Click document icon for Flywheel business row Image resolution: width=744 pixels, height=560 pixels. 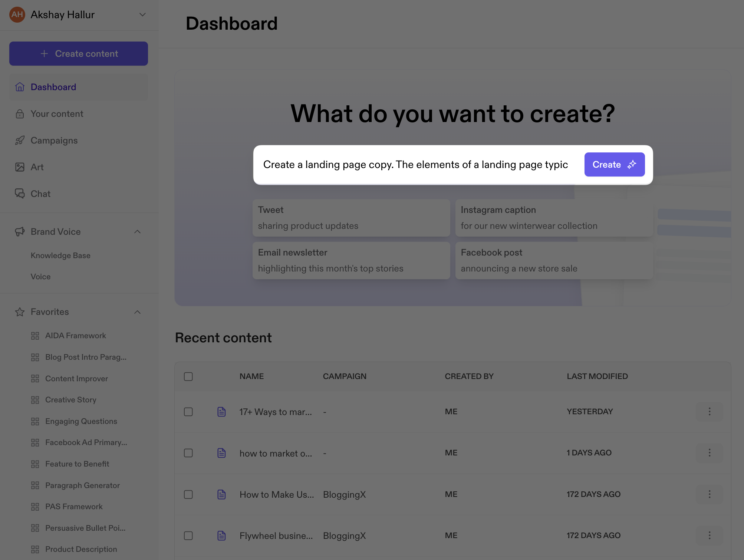[221, 536]
